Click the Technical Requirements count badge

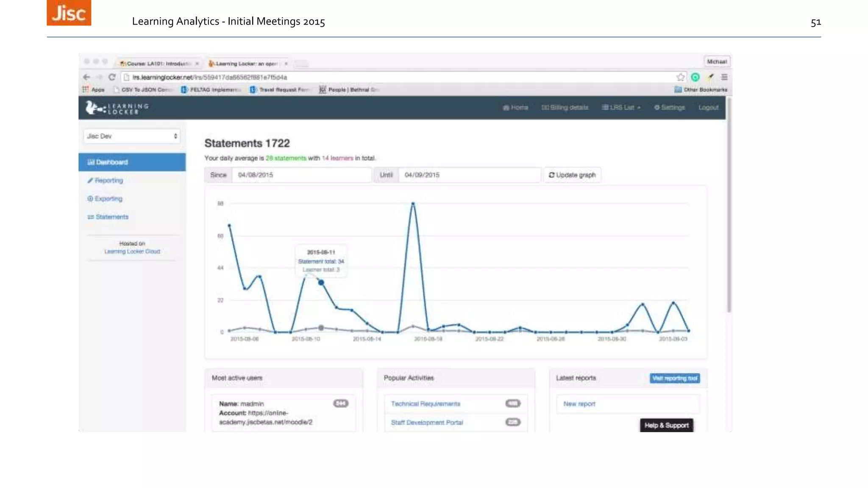click(513, 403)
